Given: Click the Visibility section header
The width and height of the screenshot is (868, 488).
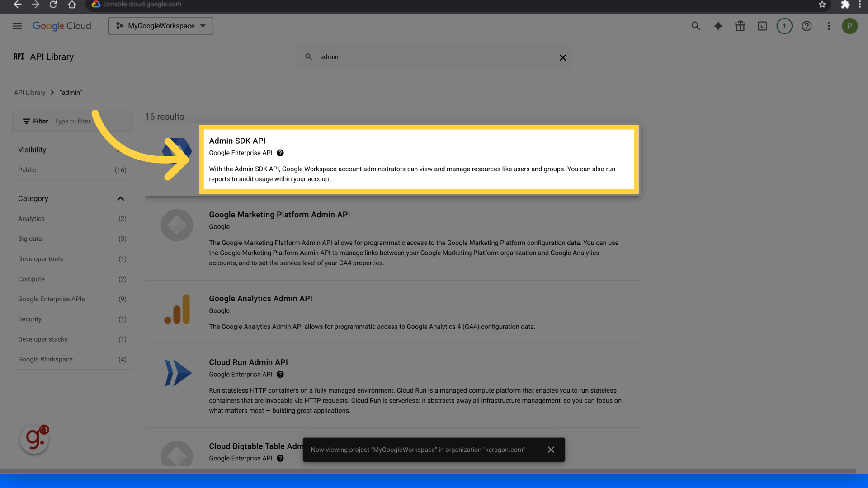Looking at the screenshot, I should click(32, 150).
